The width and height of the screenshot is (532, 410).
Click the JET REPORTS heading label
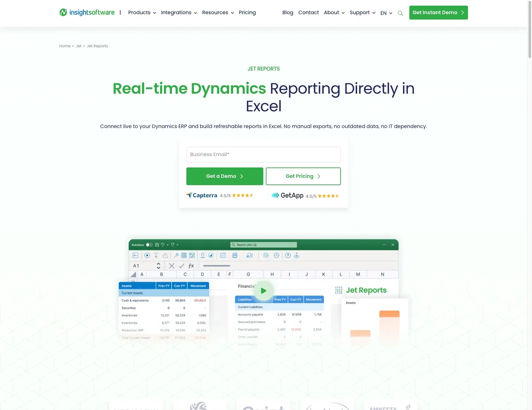(264, 69)
